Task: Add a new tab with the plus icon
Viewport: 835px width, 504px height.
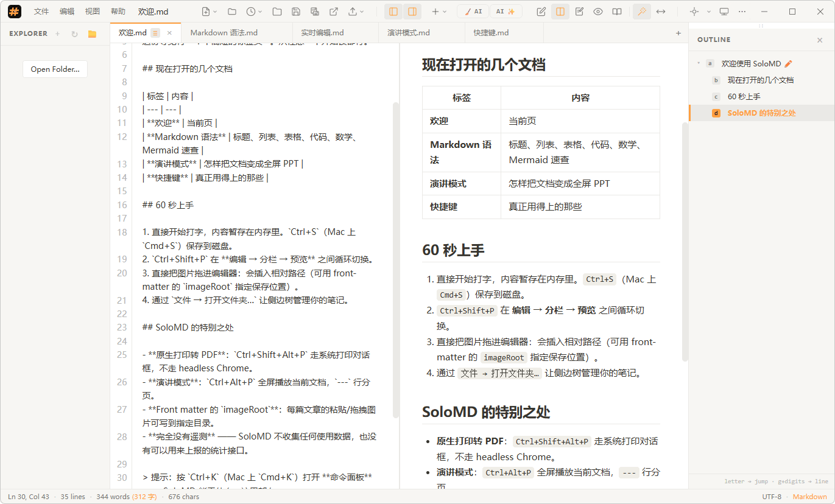Action: [x=678, y=33]
